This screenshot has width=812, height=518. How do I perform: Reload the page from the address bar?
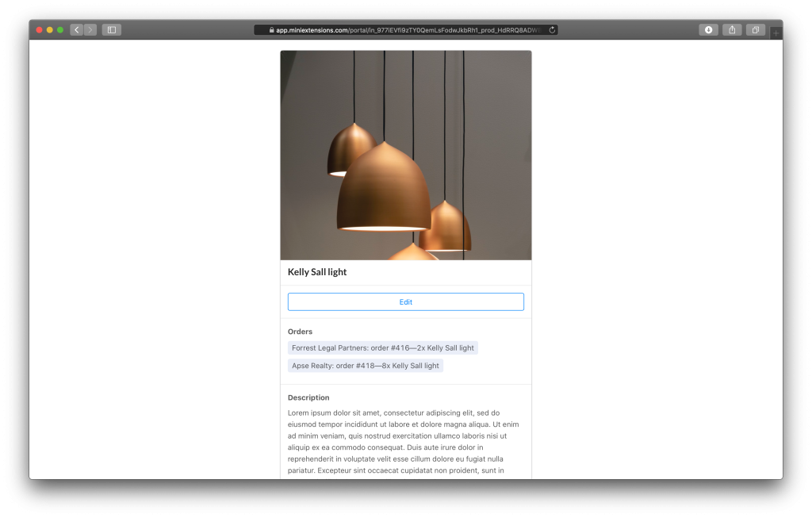point(552,30)
